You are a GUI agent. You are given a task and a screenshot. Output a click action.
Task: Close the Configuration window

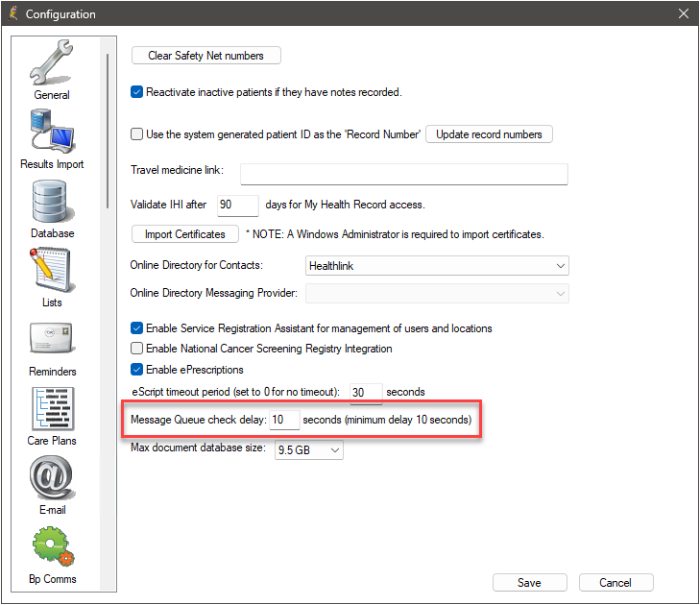pos(684,13)
